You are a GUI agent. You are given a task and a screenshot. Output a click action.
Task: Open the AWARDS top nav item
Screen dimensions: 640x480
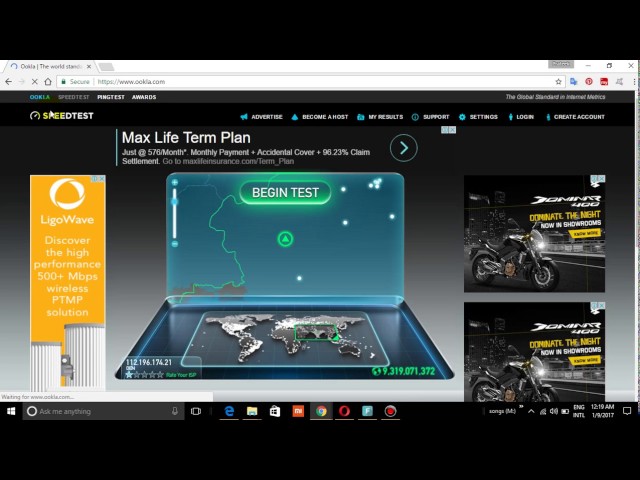144,97
